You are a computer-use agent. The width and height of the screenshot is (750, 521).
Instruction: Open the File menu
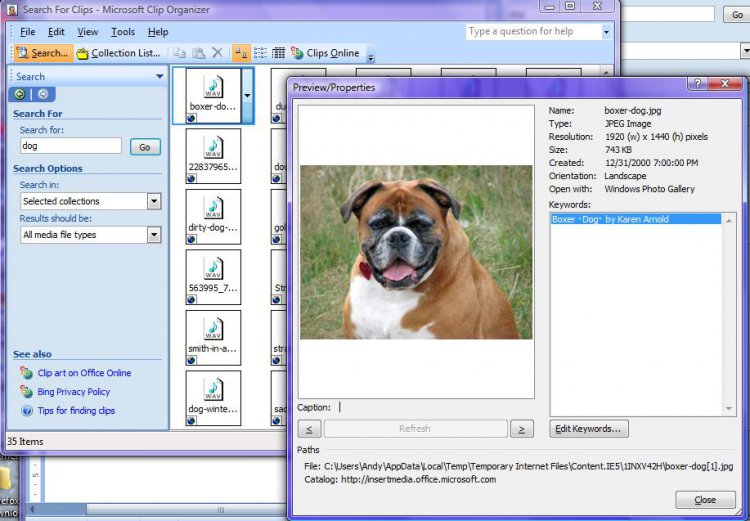tap(27, 32)
